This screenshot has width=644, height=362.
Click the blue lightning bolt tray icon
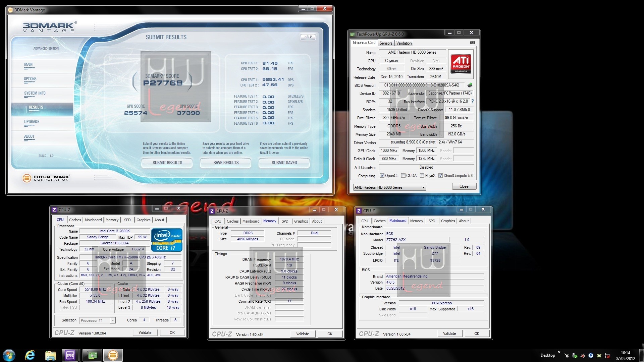pos(591,356)
